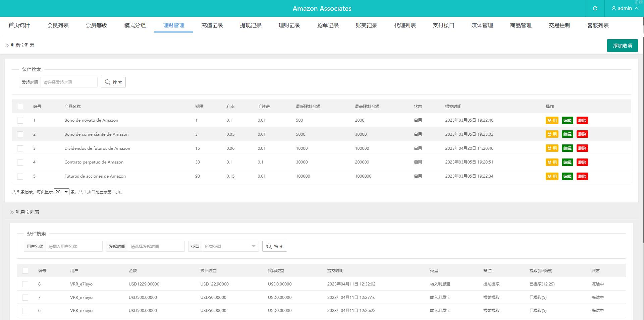Tick checkbox for Bono de comerciante row

[20, 134]
